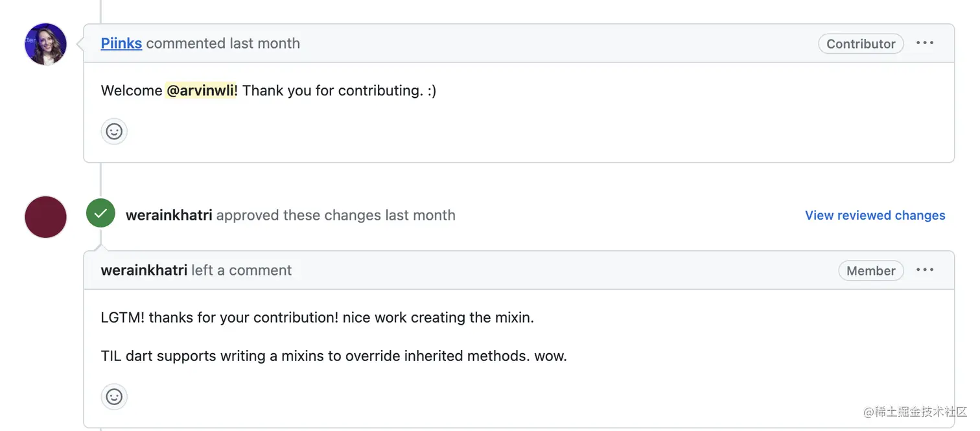Click the @arvinwli mention
The width and height of the screenshot is (980, 431).
tap(201, 91)
